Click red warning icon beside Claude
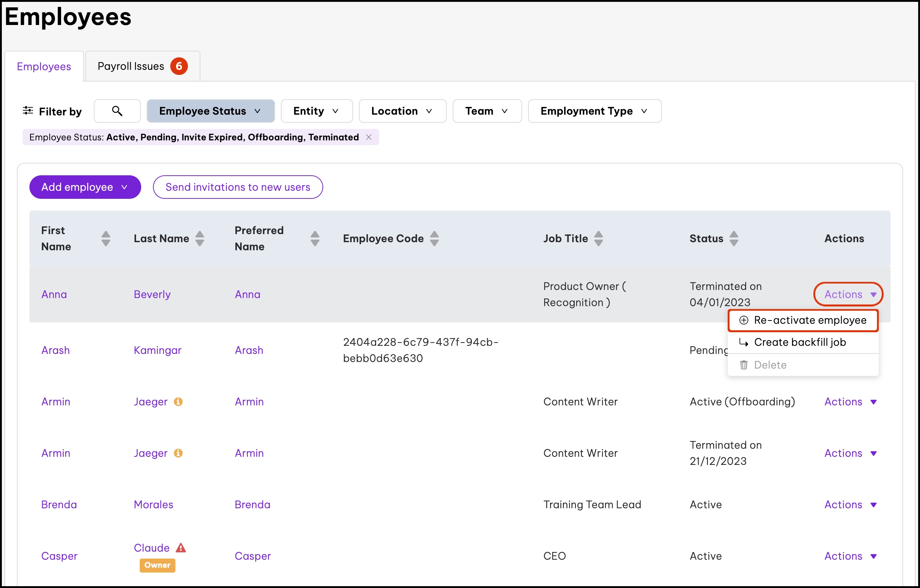Viewport: 920px width, 588px height. 181,548
